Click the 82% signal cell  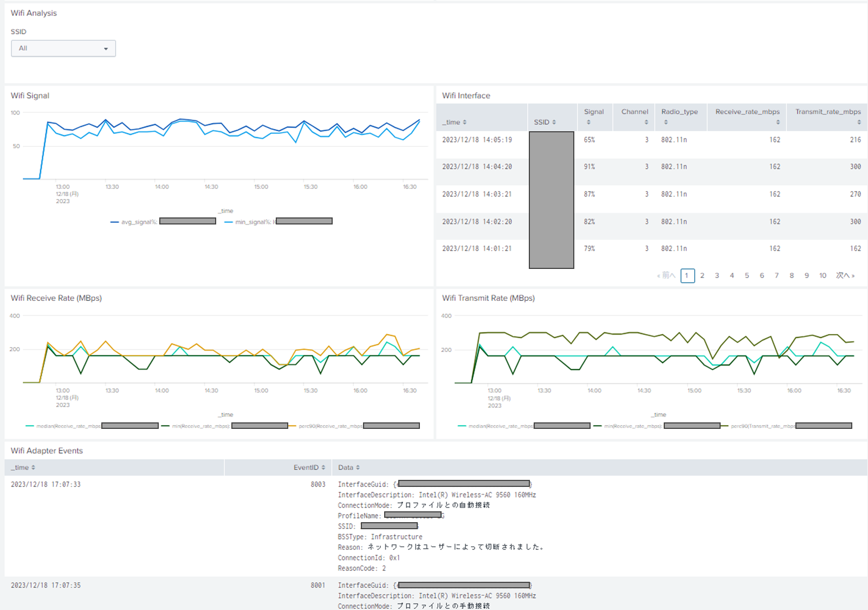590,221
